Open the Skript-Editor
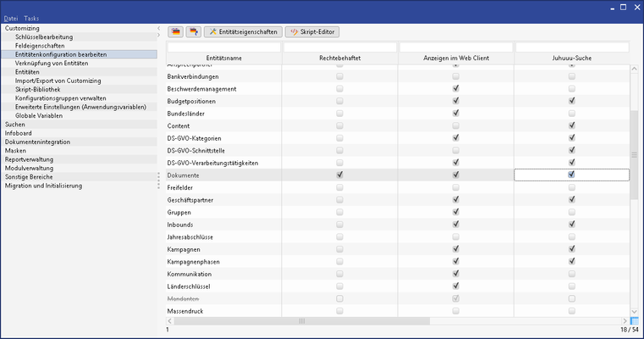This screenshot has width=644, height=339. pos(310,31)
